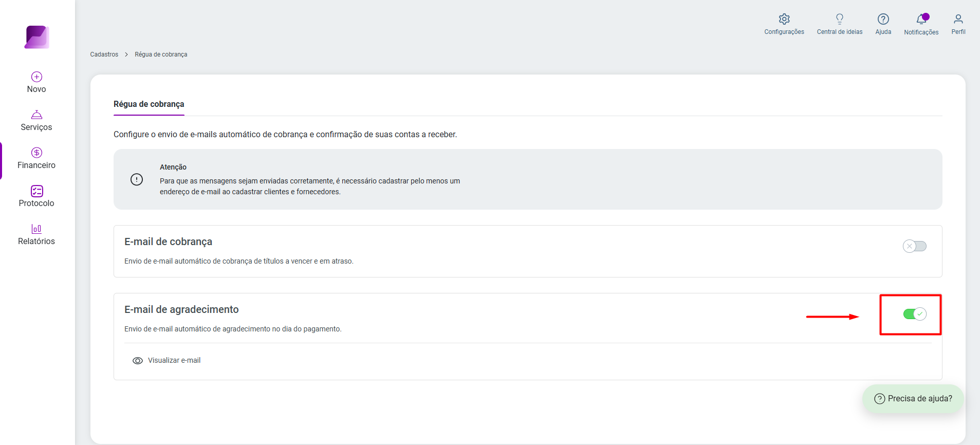Click the Financeiro sidebar label
The height and width of the screenshot is (445, 980).
(36, 165)
